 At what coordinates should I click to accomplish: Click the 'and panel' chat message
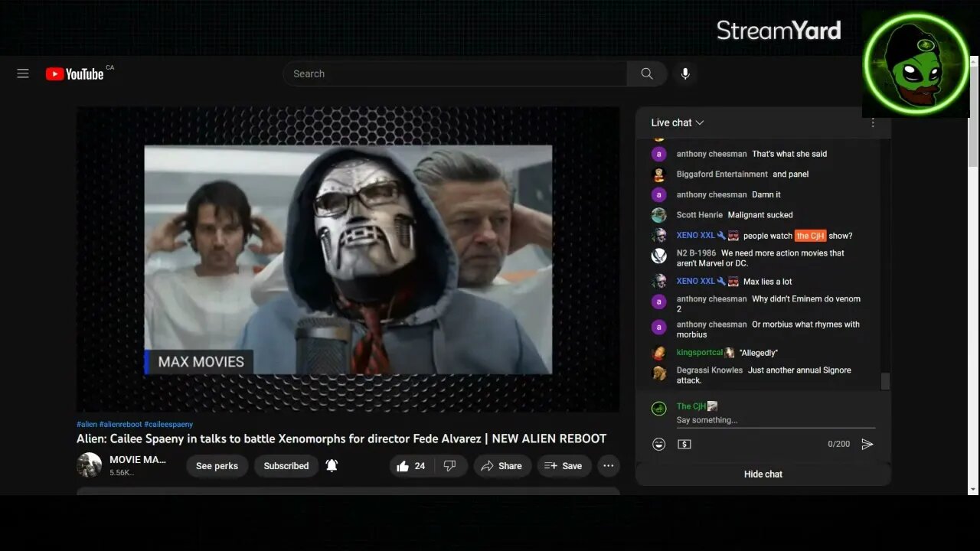click(790, 174)
